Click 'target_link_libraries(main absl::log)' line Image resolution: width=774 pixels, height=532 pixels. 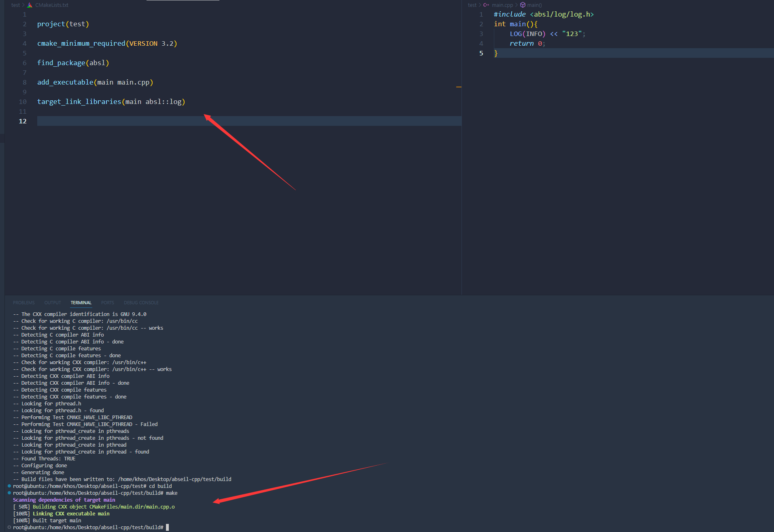(x=111, y=102)
